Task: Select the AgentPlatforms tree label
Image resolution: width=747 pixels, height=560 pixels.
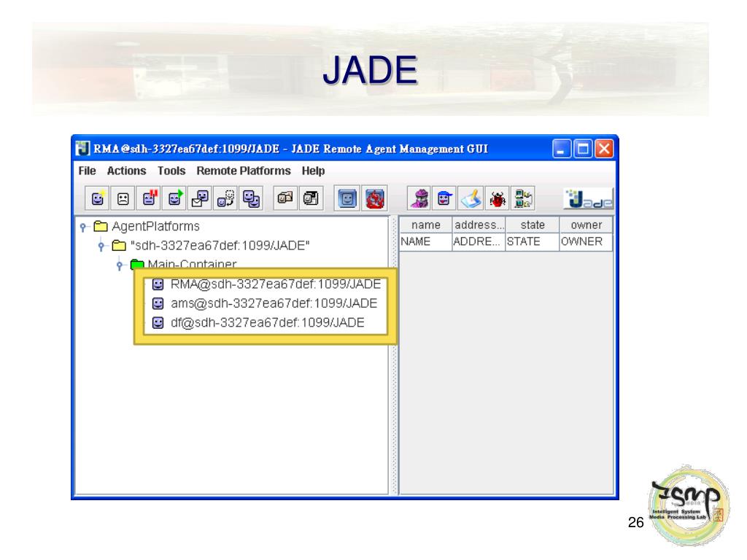Action: pos(156,226)
